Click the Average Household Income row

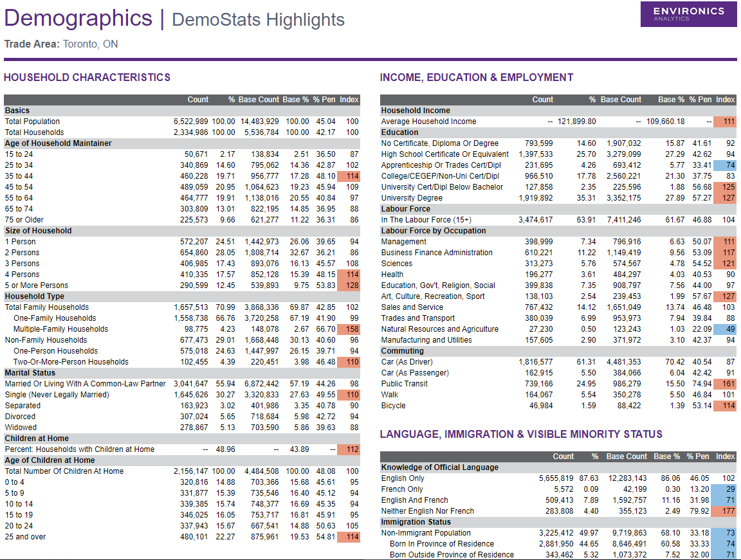pos(428,122)
